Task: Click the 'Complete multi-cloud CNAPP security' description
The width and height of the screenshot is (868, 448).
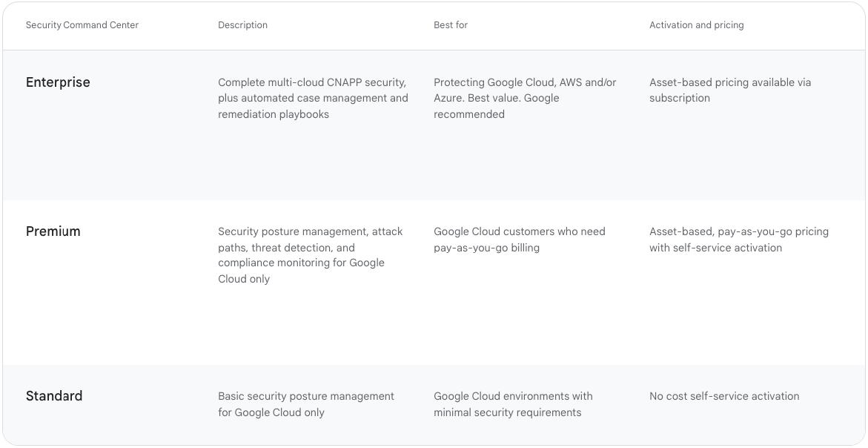Action: 313,99
